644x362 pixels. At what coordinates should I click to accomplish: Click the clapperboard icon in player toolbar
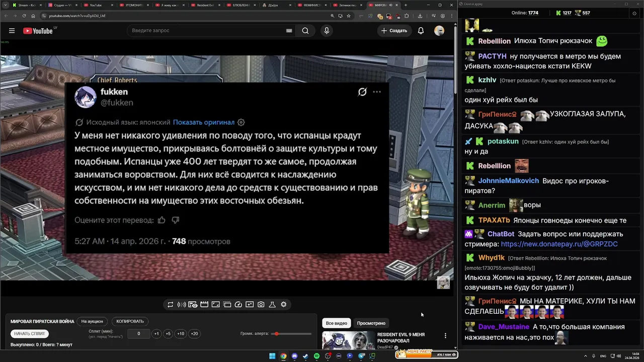(204, 304)
